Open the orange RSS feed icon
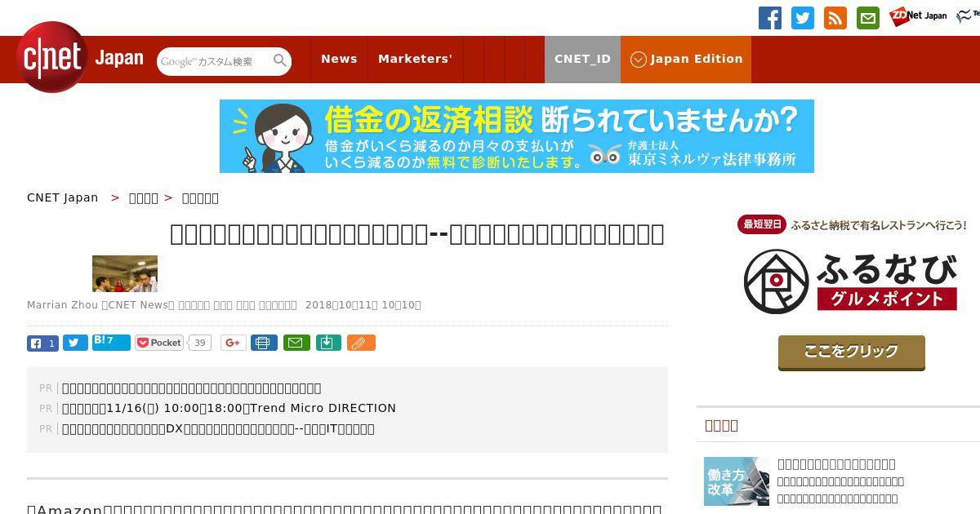This screenshot has width=980, height=514. (835, 18)
